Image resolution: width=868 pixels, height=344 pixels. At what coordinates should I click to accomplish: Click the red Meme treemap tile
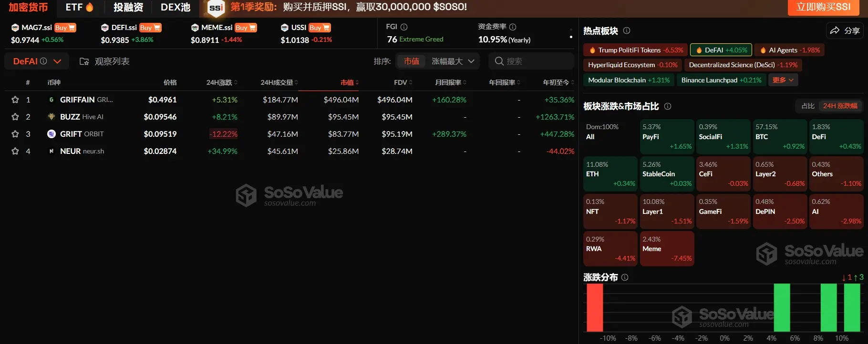(666, 248)
